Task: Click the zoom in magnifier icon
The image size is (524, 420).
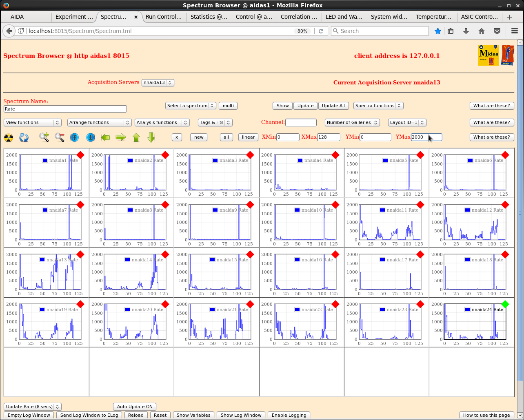Action: coord(44,137)
